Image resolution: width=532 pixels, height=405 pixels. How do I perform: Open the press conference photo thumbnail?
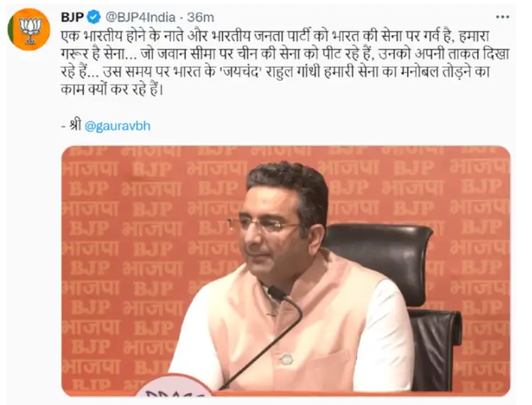(x=286, y=271)
